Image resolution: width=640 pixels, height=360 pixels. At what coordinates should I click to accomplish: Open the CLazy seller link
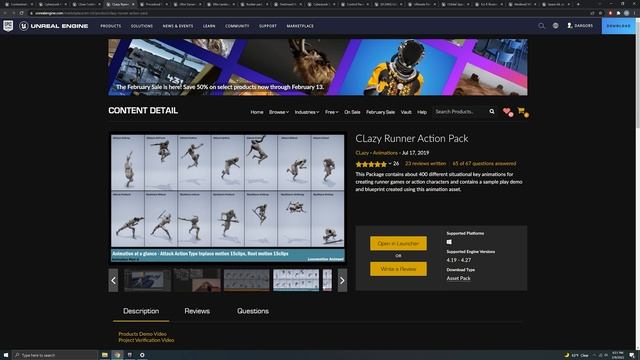[x=362, y=153]
